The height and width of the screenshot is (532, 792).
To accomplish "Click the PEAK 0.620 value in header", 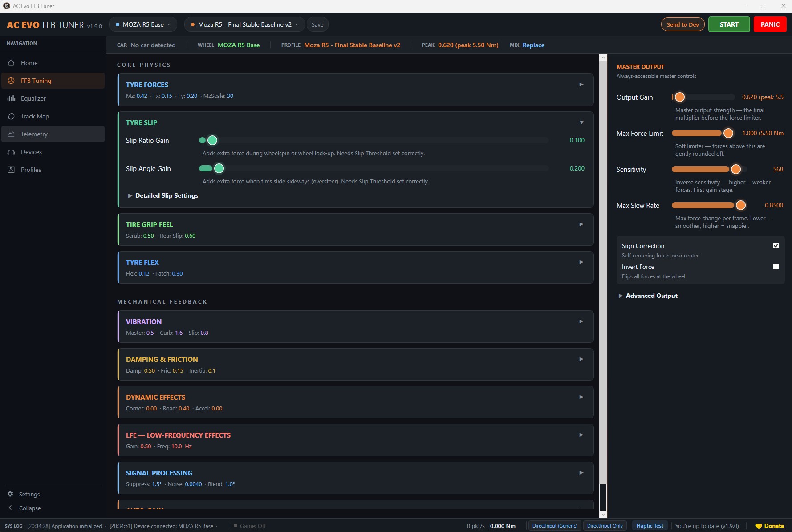I will tap(468, 45).
